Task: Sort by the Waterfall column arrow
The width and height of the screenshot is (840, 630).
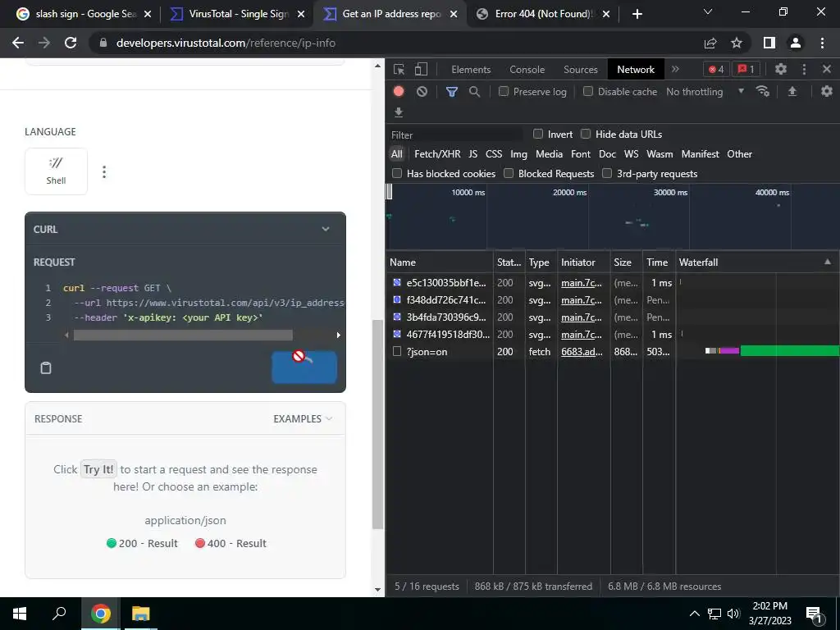Action: click(828, 262)
